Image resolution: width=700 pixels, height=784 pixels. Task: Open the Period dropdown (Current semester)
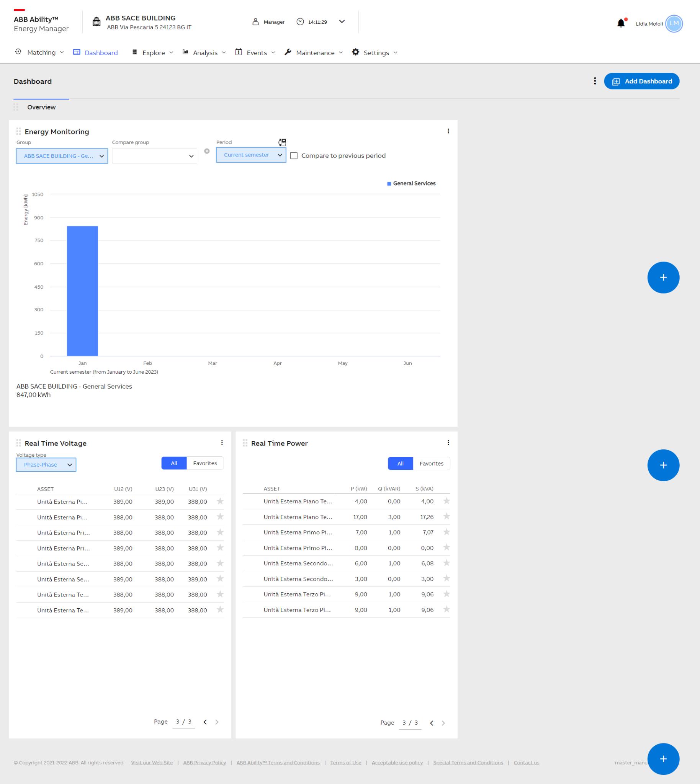pyautogui.click(x=251, y=155)
